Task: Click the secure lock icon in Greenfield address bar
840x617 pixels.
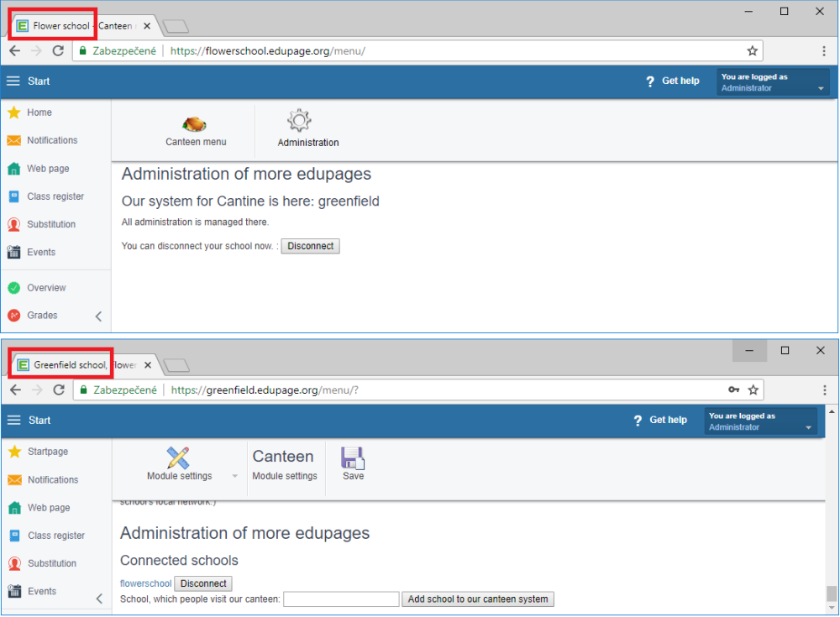Action: point(83,390)
